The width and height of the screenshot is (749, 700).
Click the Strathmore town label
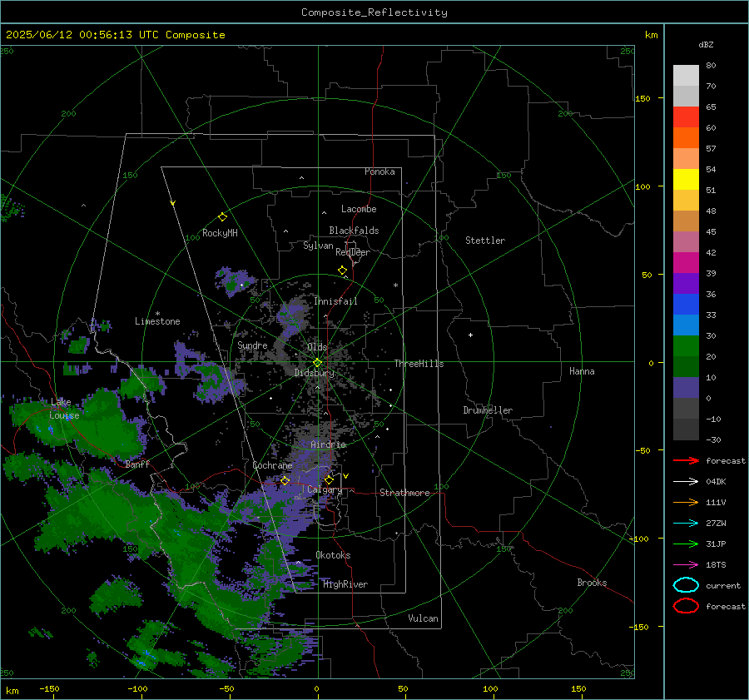(404, 493)
